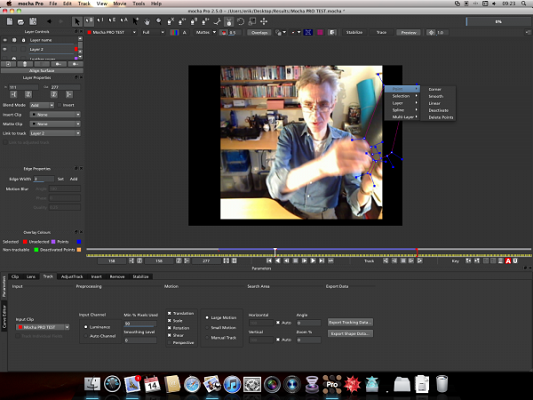Click the rotate tool icon
The width and height of the screenshot is (533, 400).
tap(240, 22)
